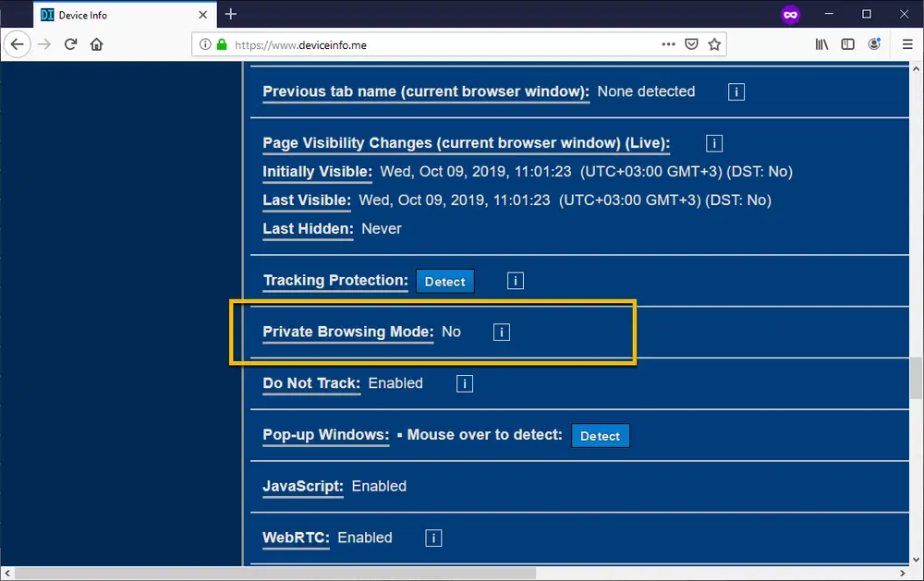Screen dimensions: 924x581
Task: Click the Detect button beside Pop-up Windows
Action: [601, 434]
